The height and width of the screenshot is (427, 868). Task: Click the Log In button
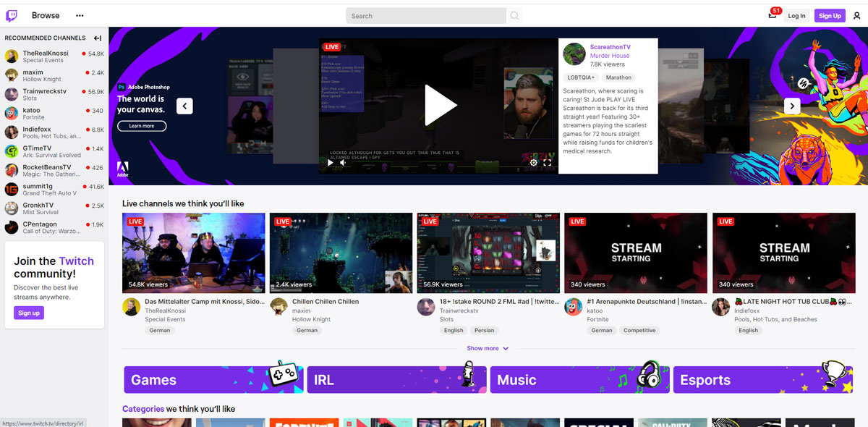(x=796, y=15)
